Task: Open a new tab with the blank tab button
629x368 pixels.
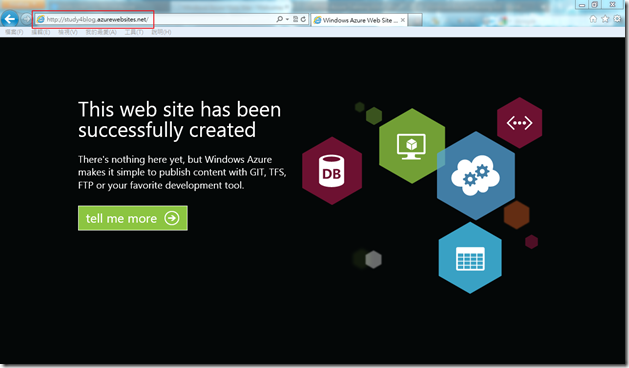Action: (x=415, y=20)
